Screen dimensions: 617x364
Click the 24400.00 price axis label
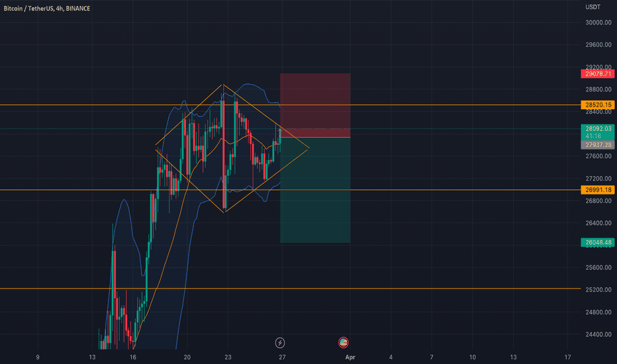coord(598,334)
